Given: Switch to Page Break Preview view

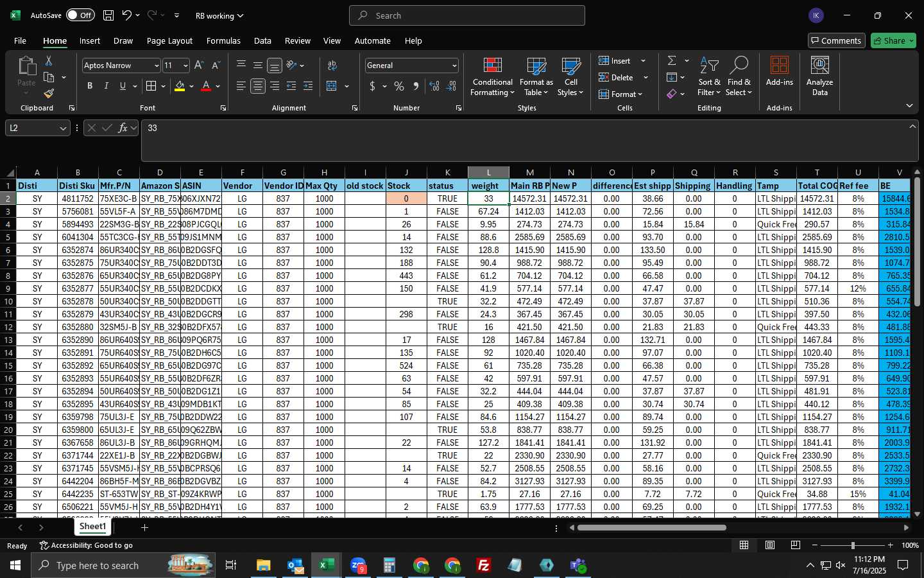Looking at the screenshot, I should click(796, 545).
